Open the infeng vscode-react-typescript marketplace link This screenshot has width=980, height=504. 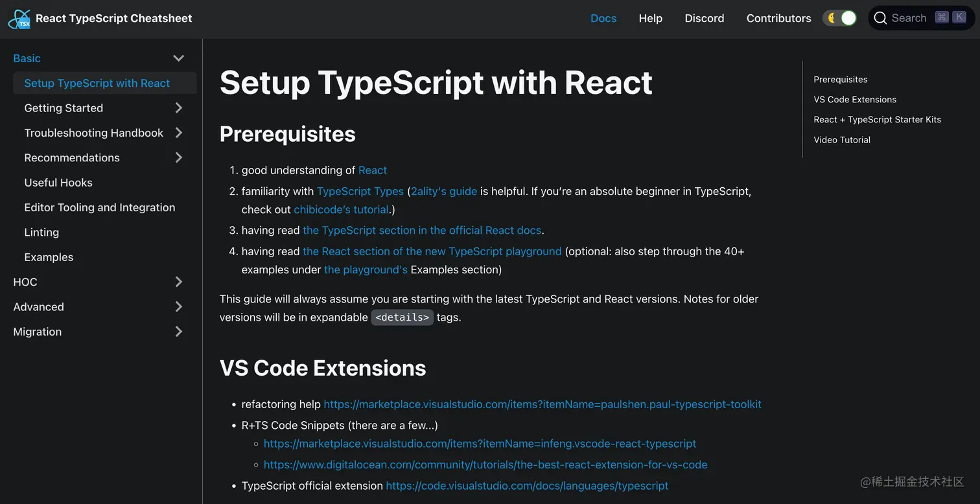(x=480, y=444)
